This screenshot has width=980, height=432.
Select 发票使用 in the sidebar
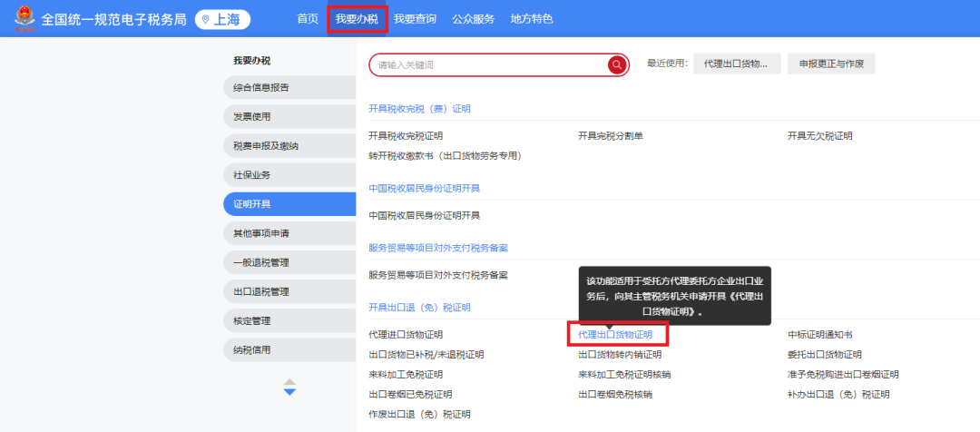click(252, 117)
